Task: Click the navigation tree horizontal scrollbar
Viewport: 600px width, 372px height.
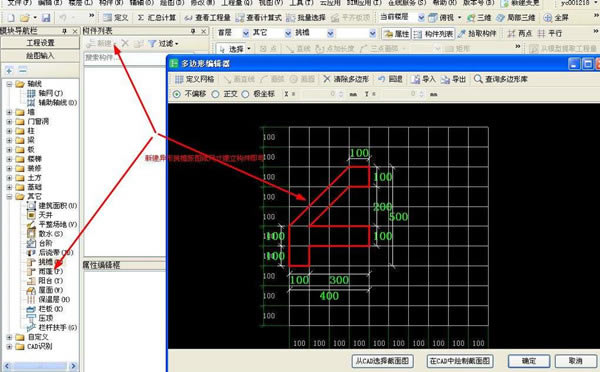Action: (x=40, y=366)
